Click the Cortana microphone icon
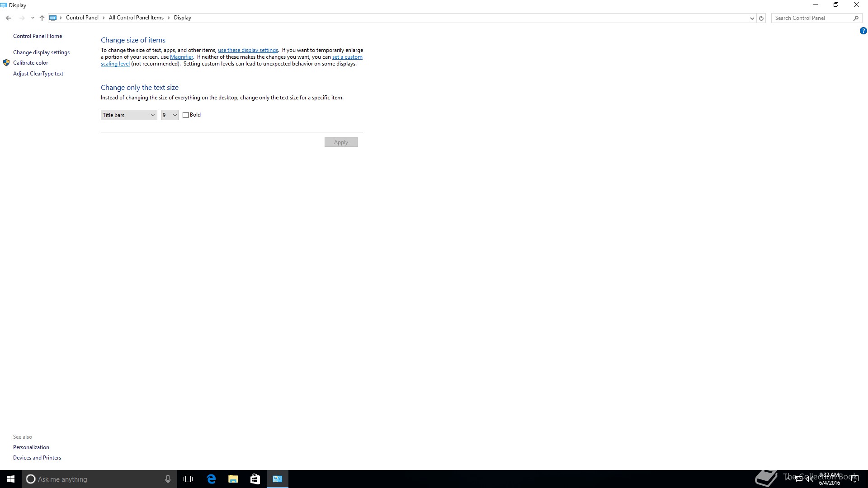This screenshot has width=868, height=488. pos(168,479)
